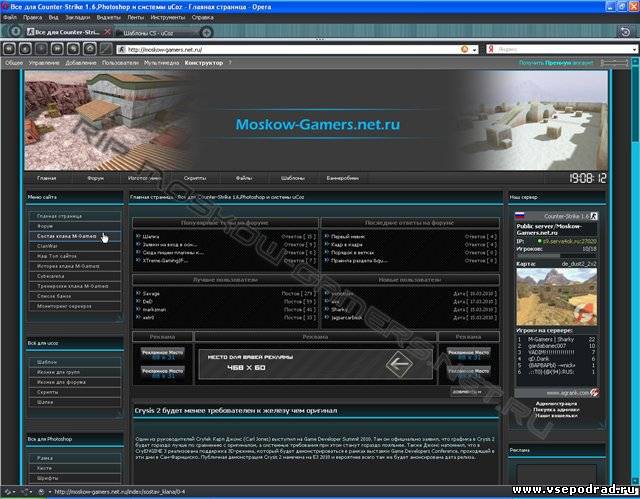The image size is (640, 499).
Task: Open the Мультимедиа admin bar dropdown
Action: 162,63
